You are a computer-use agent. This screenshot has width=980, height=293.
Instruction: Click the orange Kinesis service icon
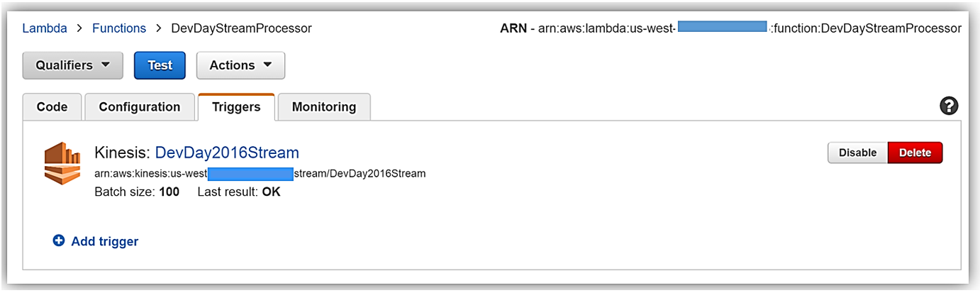(x=62, y=162)
